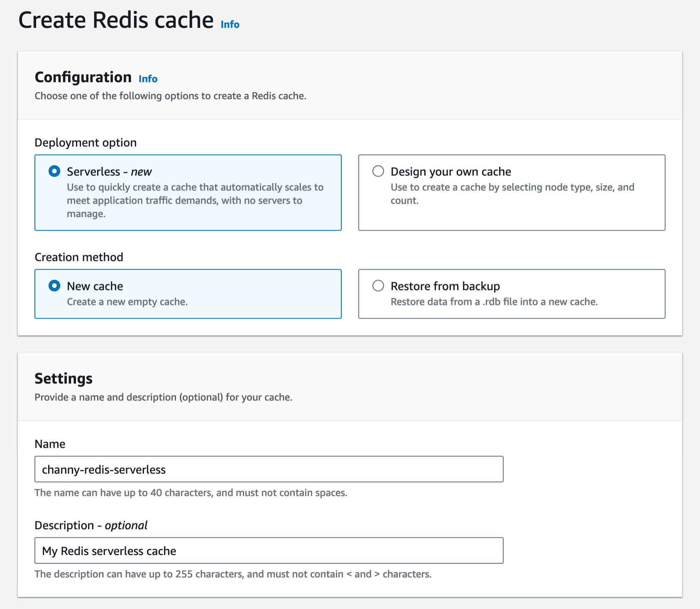Select the Serverless radio button
The width and height of the screenshot is (700, 609).
point(54,171)
